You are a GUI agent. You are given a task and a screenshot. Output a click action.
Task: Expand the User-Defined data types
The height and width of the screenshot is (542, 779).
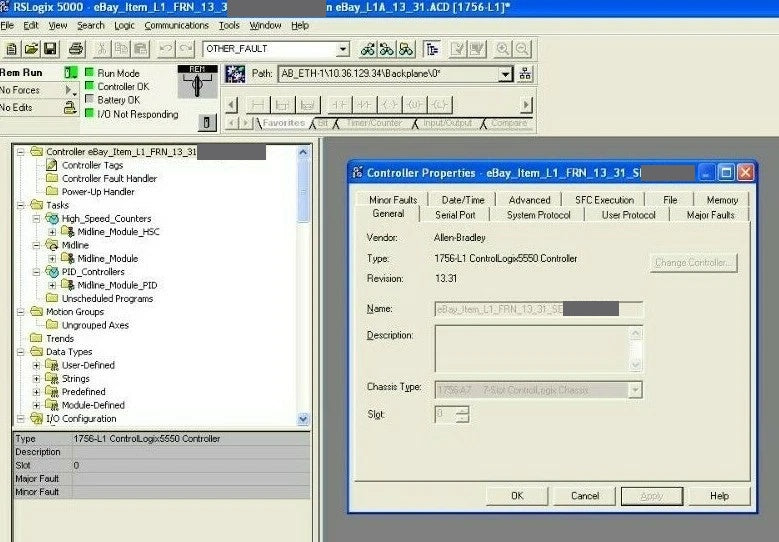click(x=36, y=366)
